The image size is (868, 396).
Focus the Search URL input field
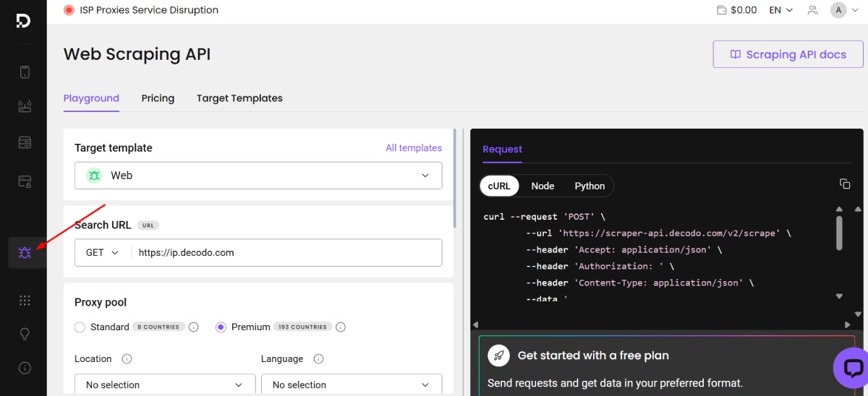(x=286, y=253)
